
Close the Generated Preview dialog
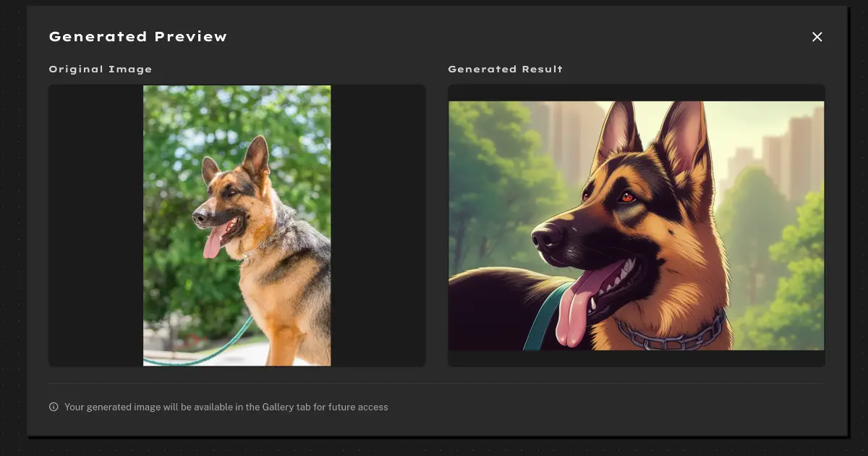tap(817, 37)
